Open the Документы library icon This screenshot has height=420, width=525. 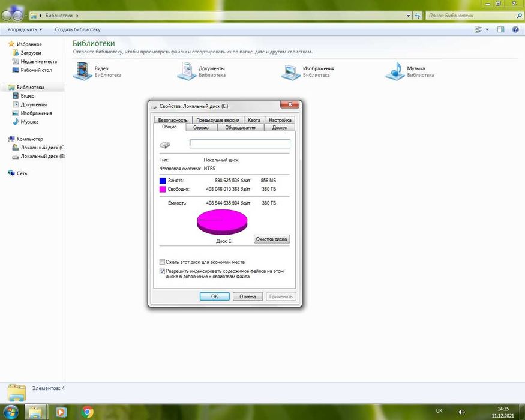click(x=187, y=71)
